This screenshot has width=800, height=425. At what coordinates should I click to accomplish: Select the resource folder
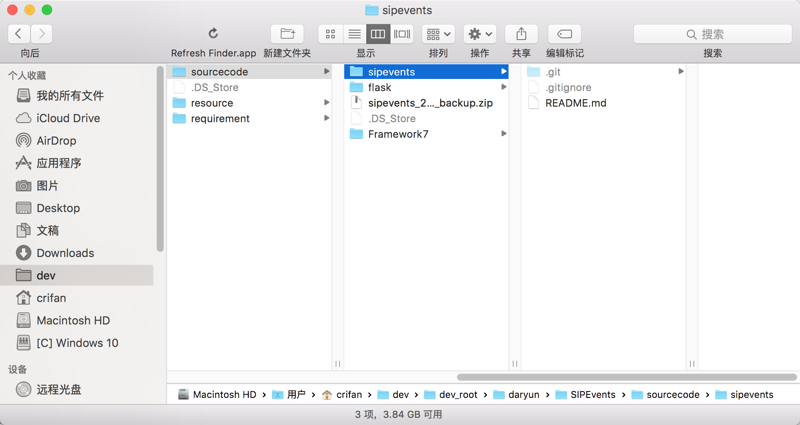(249, 103)
